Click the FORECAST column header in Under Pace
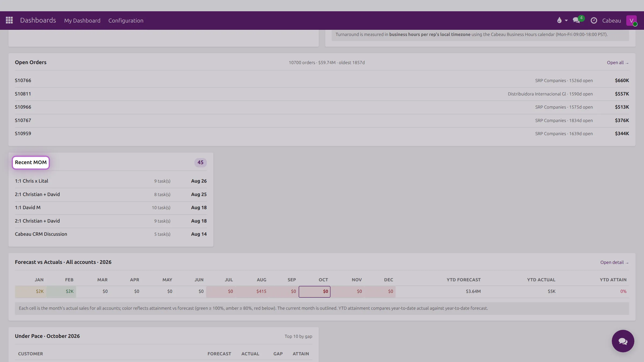The width and height of the screenshot is (644, 362). (219, 354)
